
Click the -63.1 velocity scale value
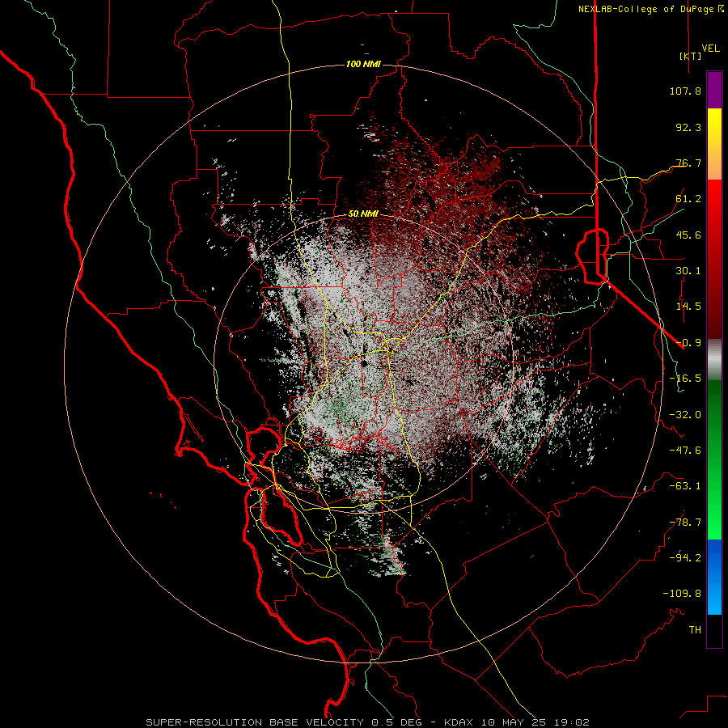[685, 486]
